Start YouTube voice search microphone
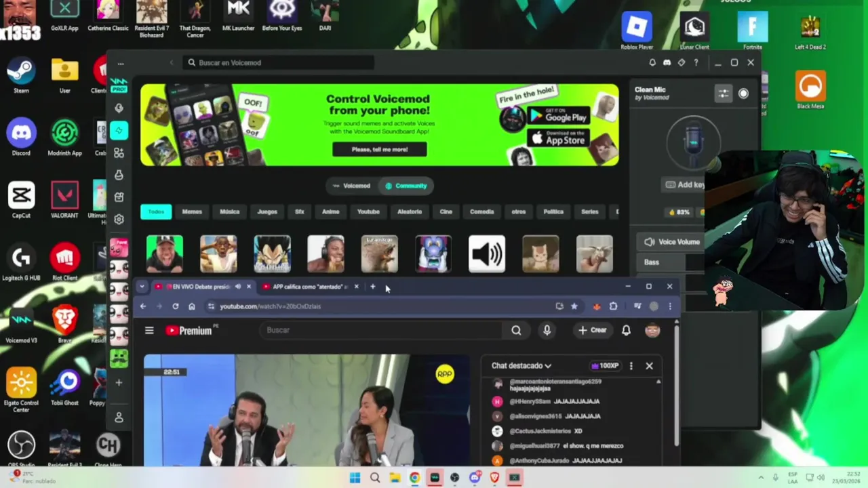868x488 pixels. (x=547, y=330)
